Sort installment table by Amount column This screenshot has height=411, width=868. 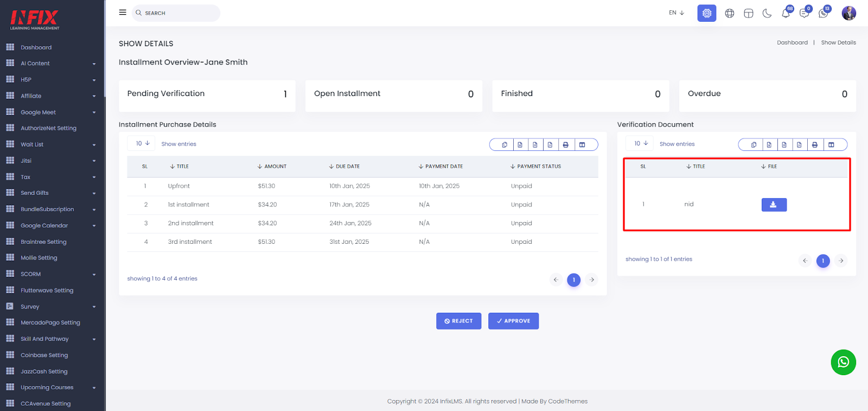pos(272,167)
